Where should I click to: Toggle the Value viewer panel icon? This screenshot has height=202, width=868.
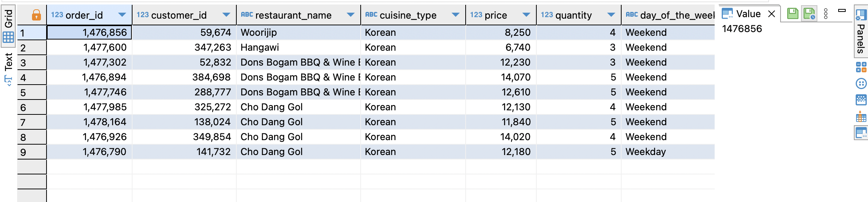coord(861,133)
